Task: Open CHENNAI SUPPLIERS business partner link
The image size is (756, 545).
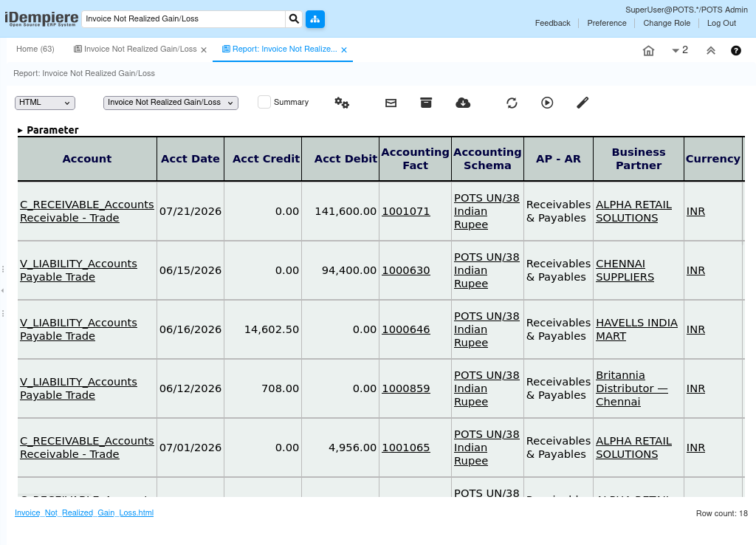Action: (625, 270)
